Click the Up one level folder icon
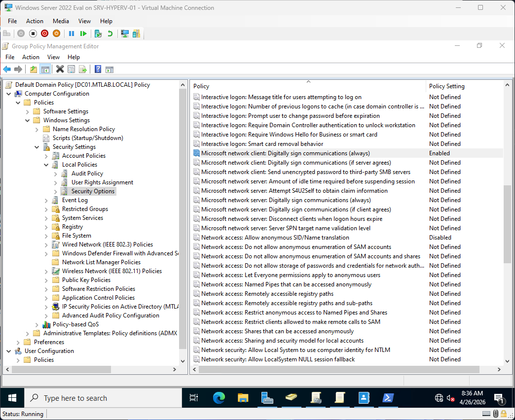Viewport: 515px width, 420px height. tap(34, 69)
